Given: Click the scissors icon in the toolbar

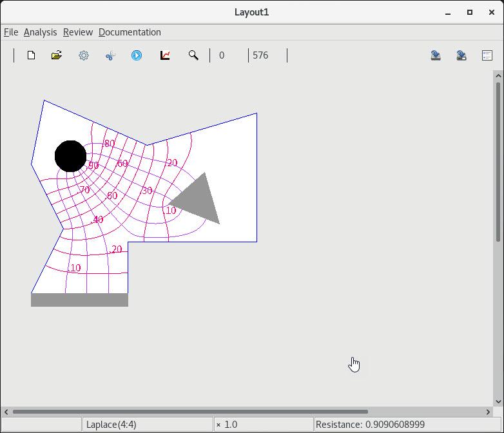Looking at the screenshot, I should pos(110,55).
